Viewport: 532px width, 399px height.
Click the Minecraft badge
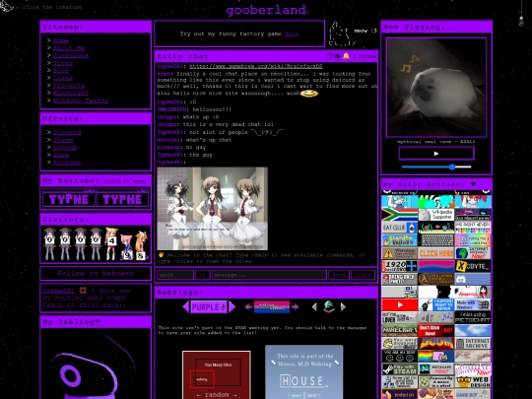tap(400, 330)
